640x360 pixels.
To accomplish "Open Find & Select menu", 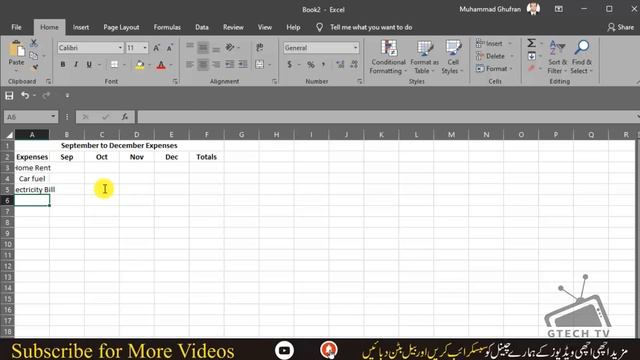I will 582,57.
